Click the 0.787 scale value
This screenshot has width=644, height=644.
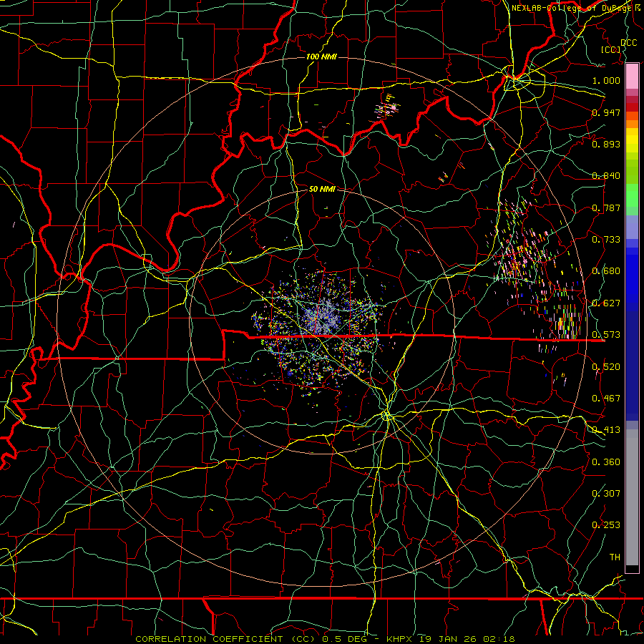(x=606, y=208)
